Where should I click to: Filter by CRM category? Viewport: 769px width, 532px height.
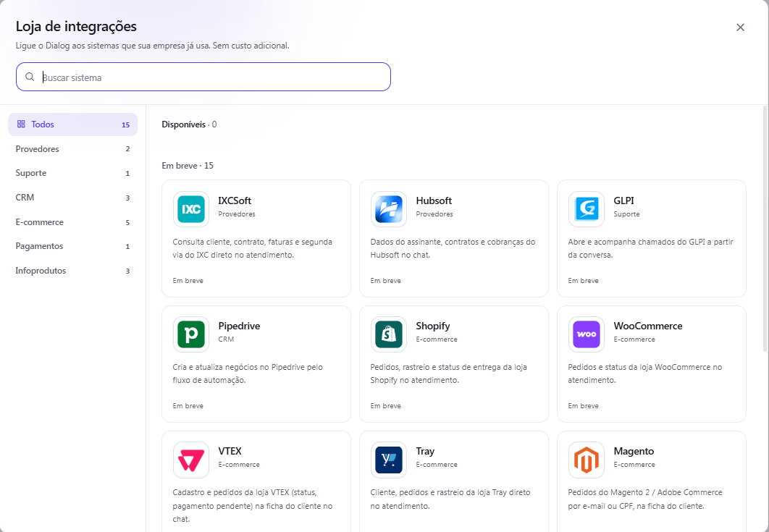point(72,198)
